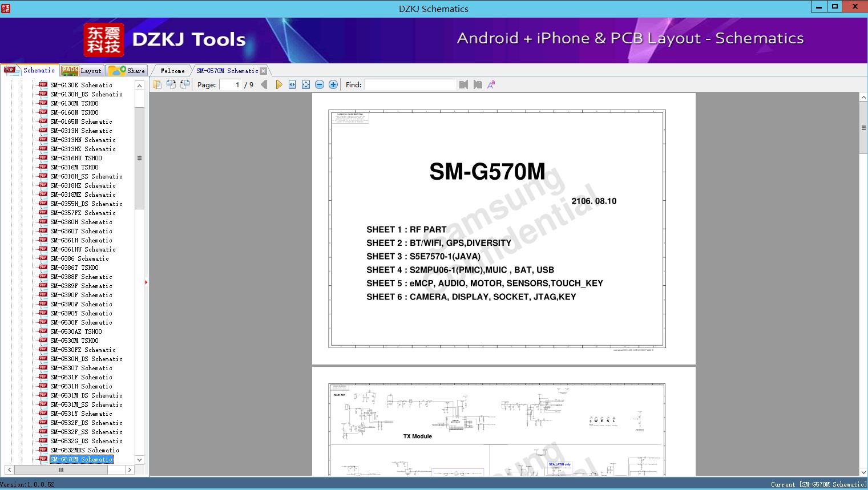Viewport: 868px width, 490px height.
Task: Select the highlighted SM-G570M Schematic tree entry
Action: point(81,459)
